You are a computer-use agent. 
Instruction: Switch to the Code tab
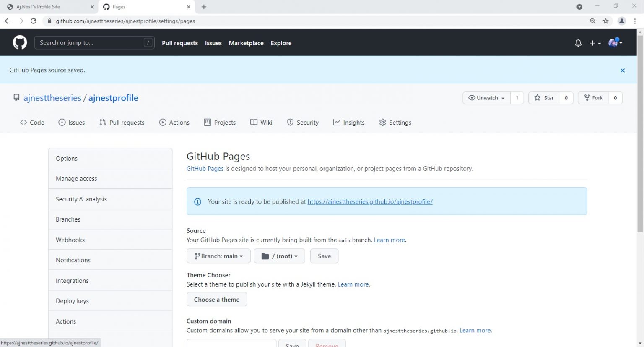pos(32,123)
